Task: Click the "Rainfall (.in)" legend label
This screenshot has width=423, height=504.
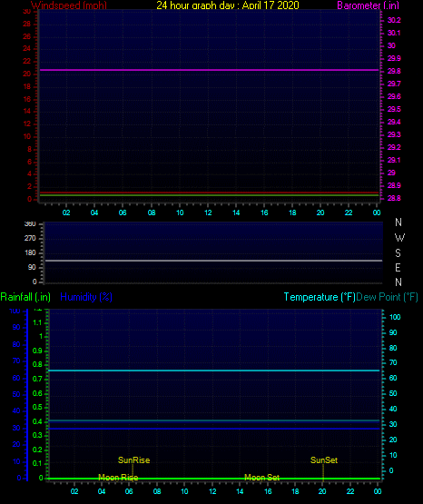Action: pyautogui.click(x=25, y=297)
